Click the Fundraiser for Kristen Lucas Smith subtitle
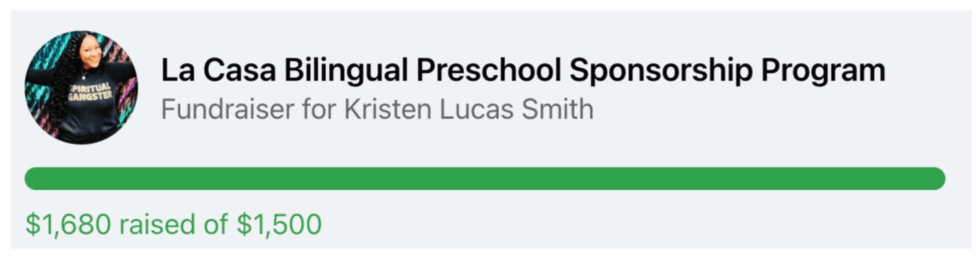 (377, 109)
